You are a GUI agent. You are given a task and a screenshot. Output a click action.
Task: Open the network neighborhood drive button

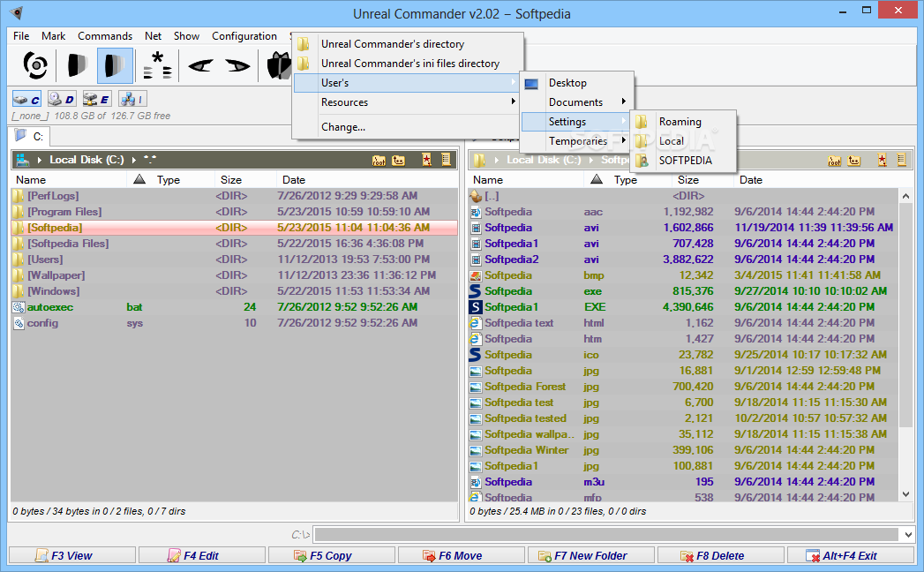point(132,99)
